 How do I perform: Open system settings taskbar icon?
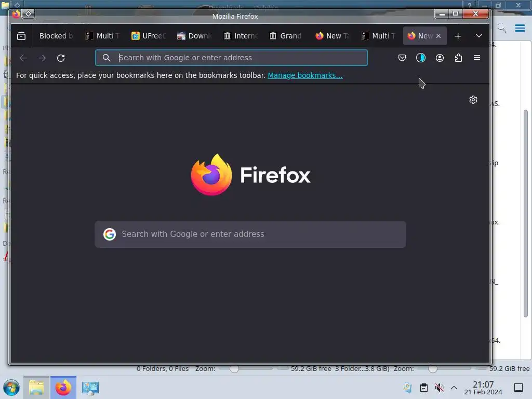click(x=90, y=388)
